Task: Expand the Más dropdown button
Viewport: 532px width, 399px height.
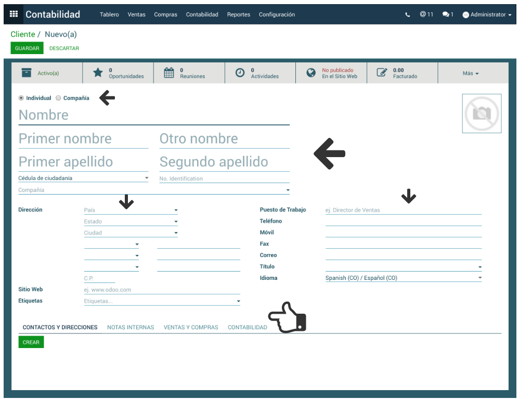Action: tap(470, 73)
